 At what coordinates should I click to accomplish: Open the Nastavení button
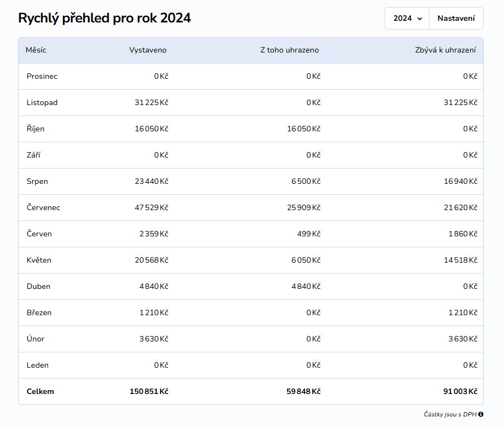tap(456, 18)
